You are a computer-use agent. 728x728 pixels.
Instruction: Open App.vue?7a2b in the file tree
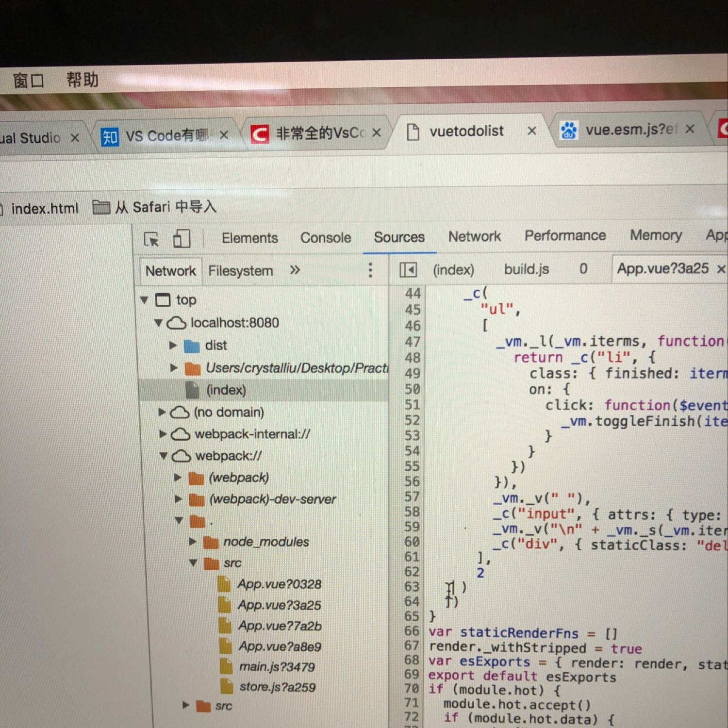[280, 626]
